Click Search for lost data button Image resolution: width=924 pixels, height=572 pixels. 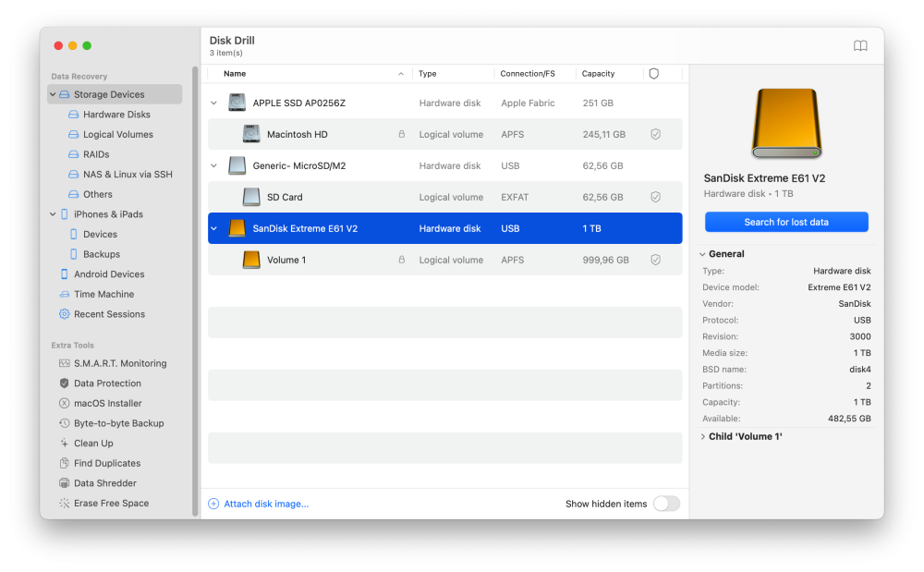click(786, 222)
